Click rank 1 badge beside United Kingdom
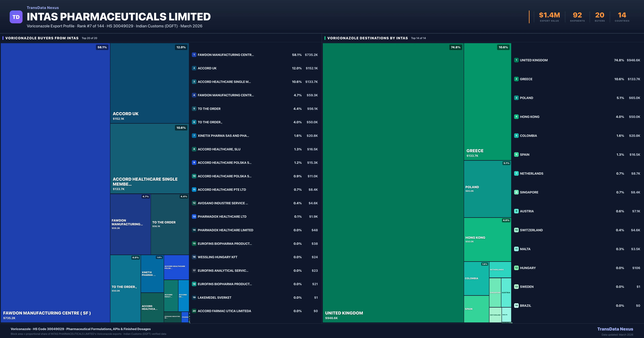 point(516,60)
